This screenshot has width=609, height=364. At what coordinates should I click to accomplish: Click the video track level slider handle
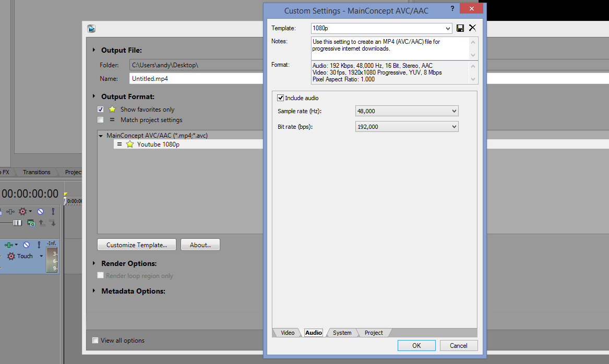click(17, 223)
